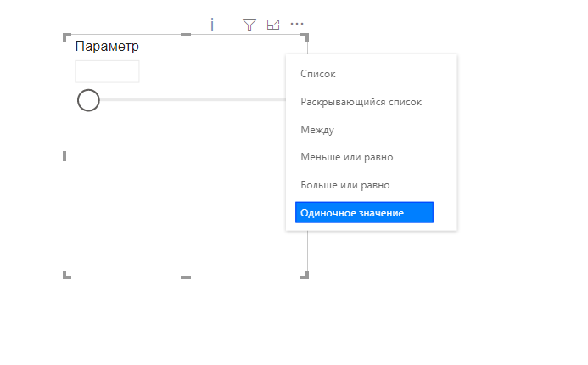The height and width of the screenshot is (365, 588).
Task: Open the more options ellipsis menu
Action: coord(297,24)
